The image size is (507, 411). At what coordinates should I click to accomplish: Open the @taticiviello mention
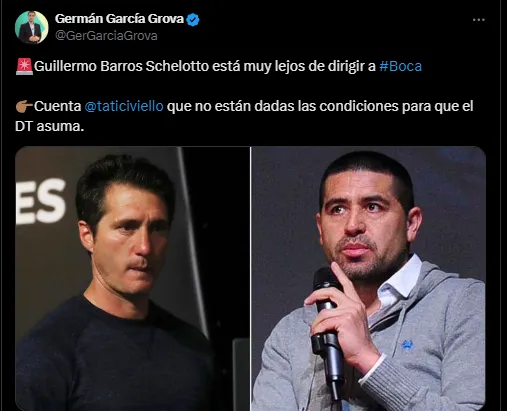pyautogui.click(x=124, y=106)
